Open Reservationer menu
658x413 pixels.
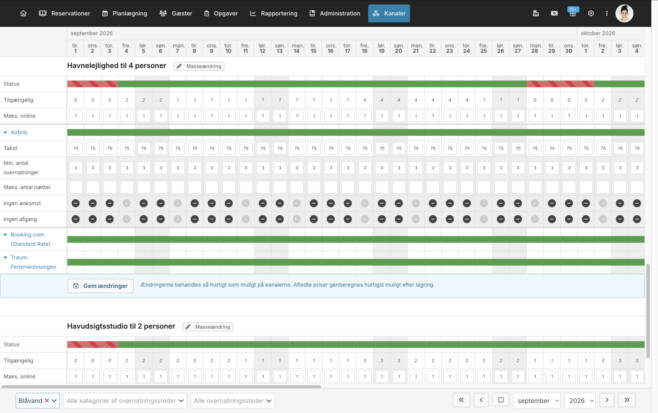tap(64, 13)
